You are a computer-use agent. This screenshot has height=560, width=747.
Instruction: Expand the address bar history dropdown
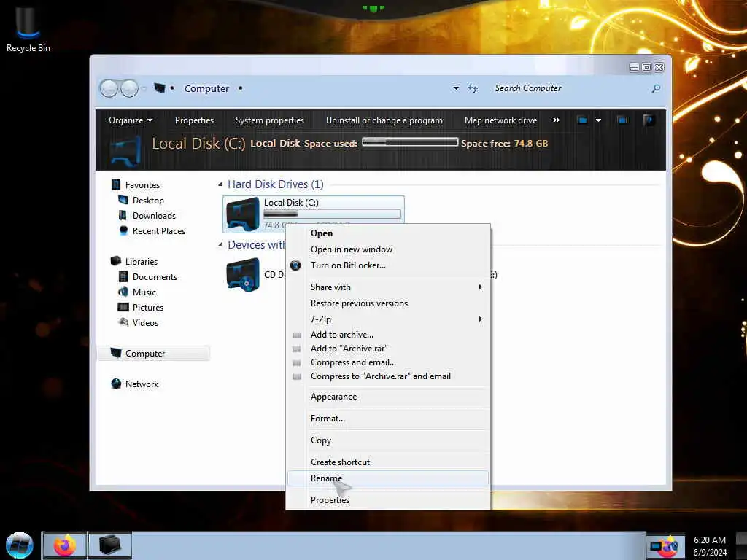tap(456, 88)
